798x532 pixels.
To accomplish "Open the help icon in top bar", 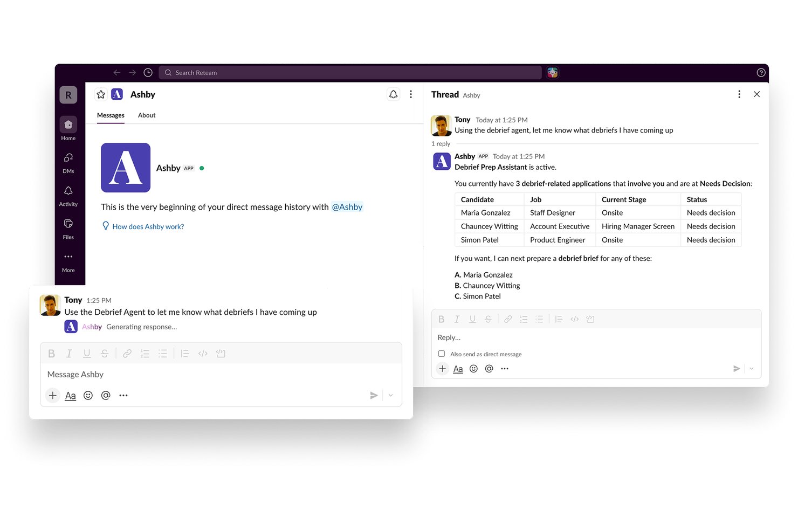I will (x=761, y=73).
